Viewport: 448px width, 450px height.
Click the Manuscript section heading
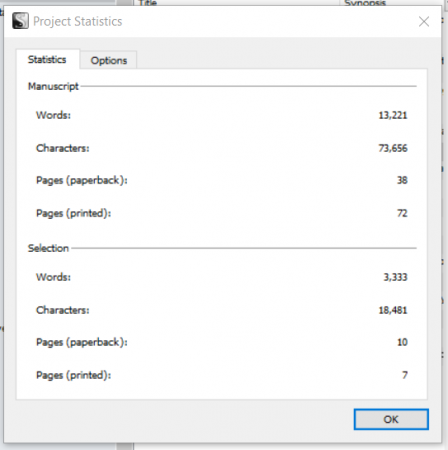(x=53, y=86)
